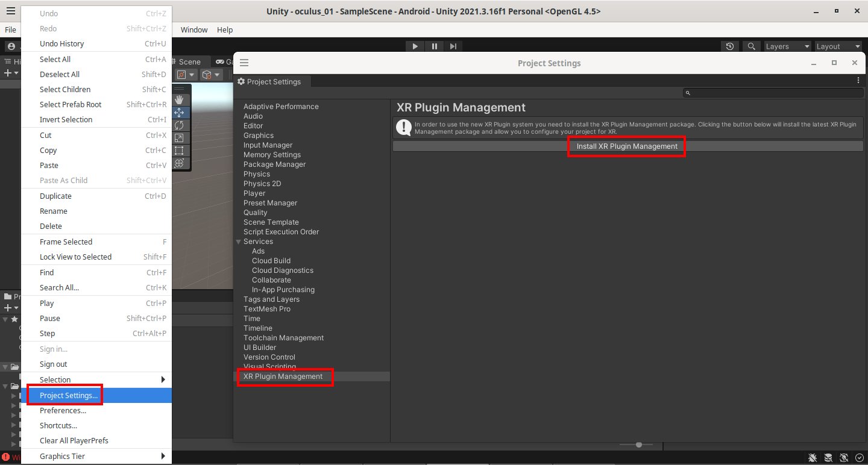The image size is (868, 465).
Task: Select the Scale tool
Action: tap(179, 138)
